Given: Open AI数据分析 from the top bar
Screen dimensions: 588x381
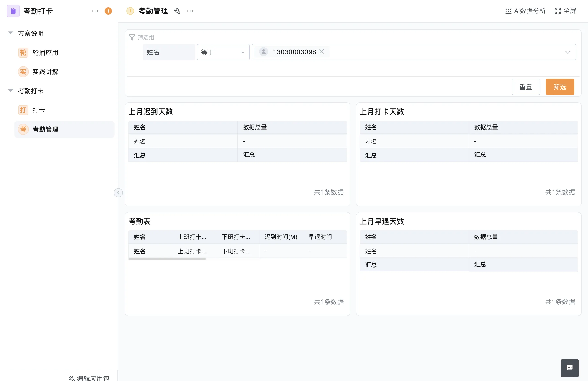Looking at the screenshot, I should tap(525, 11).
